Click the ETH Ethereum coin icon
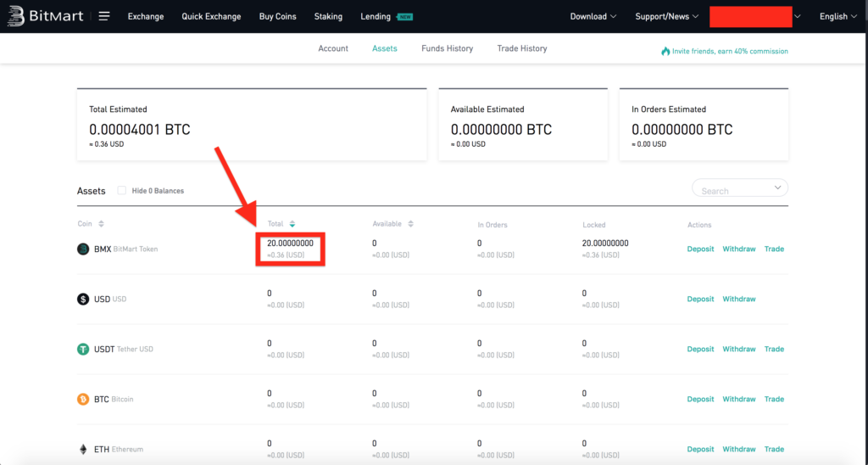Image resolution: width=868 pixels, height=465 pixels. [83, 449]
